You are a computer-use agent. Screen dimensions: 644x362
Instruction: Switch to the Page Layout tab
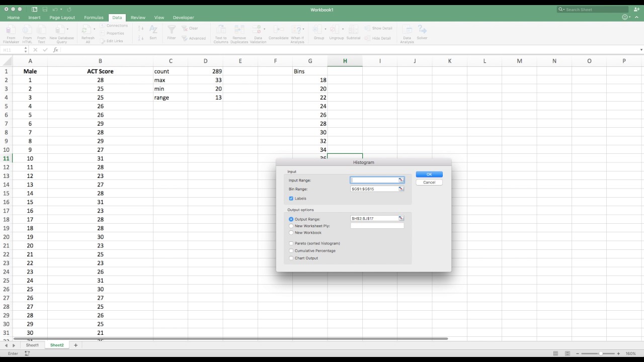click(x=62, y=18)
